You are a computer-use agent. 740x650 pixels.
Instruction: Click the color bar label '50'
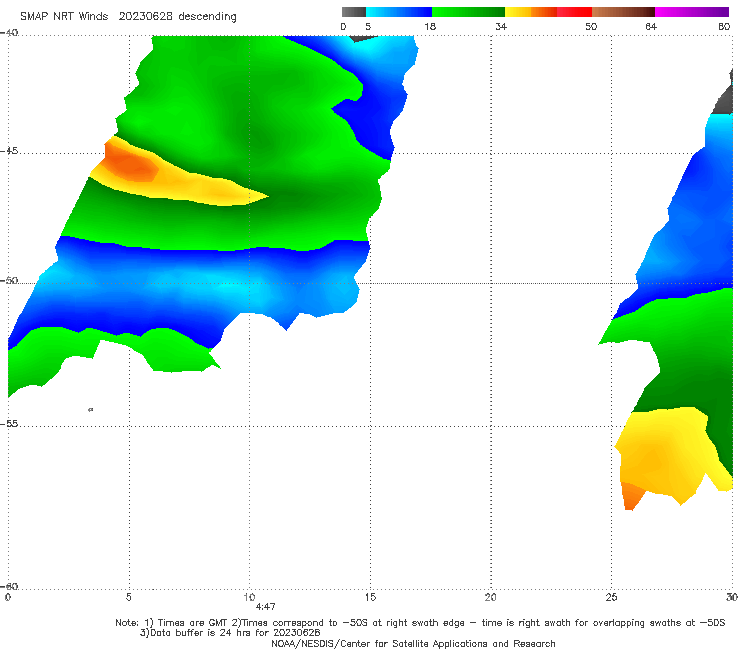[x=591, y=27]
